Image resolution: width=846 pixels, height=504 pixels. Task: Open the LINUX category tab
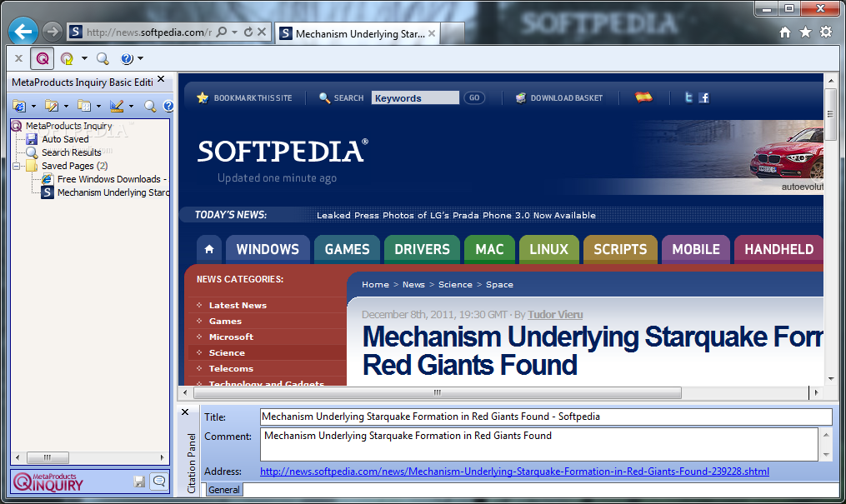click(x=548, y=250)
